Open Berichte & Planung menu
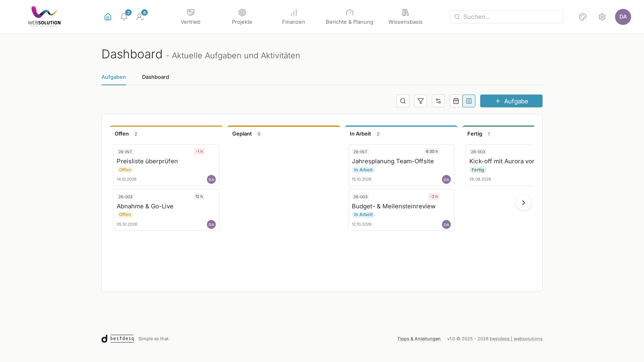Screen dimensions: 644x362 [x=350, y=17]
